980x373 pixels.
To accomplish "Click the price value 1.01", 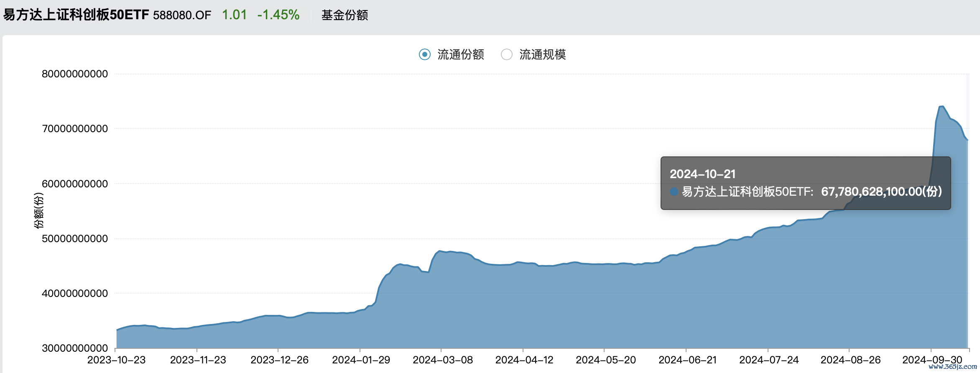I will [234, 15].
